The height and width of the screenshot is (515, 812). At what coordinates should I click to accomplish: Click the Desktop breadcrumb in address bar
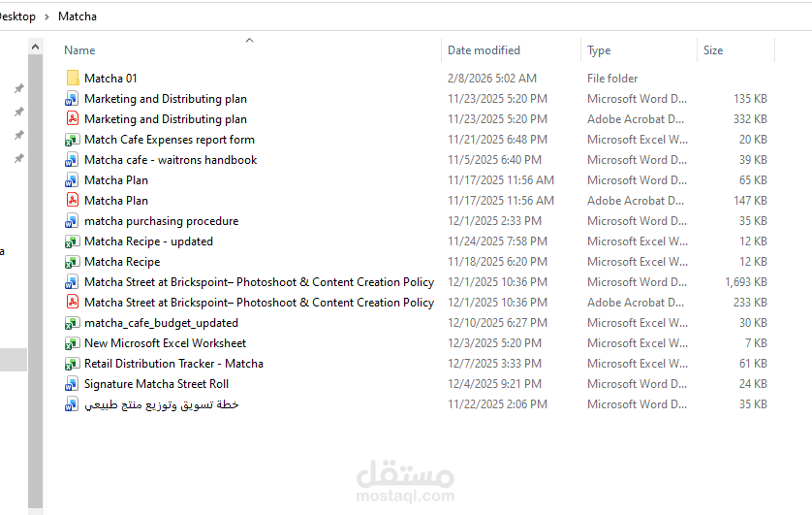[x=17, y=16]
